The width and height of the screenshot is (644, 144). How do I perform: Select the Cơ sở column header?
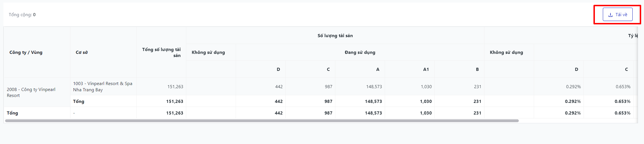pos(81,52)
